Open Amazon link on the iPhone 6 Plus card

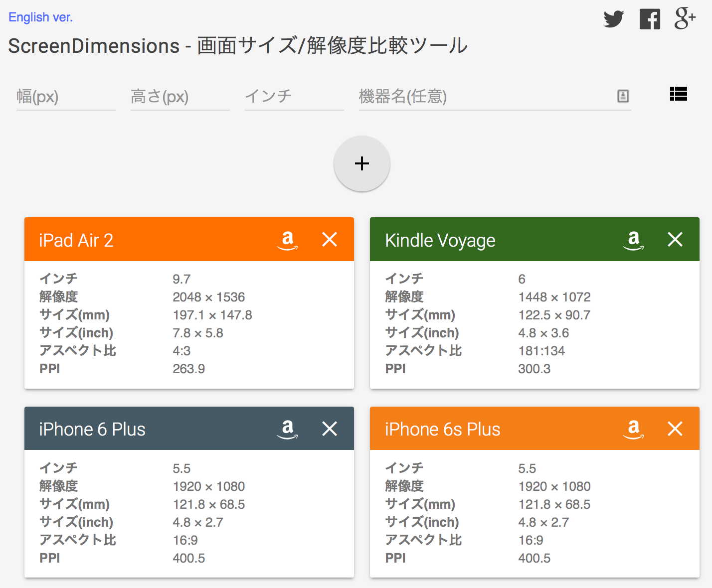pyautogui.click(x=287, y=429)
